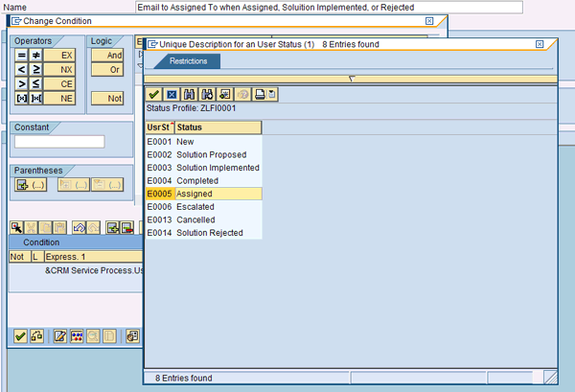The width and height of the screenshot is (575, 392).
Task: Insert the equals operator
Action: tap(21, 56)
